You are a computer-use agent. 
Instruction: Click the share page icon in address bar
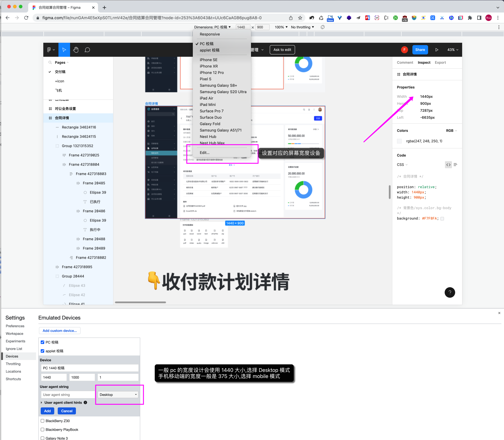[291, 18]
